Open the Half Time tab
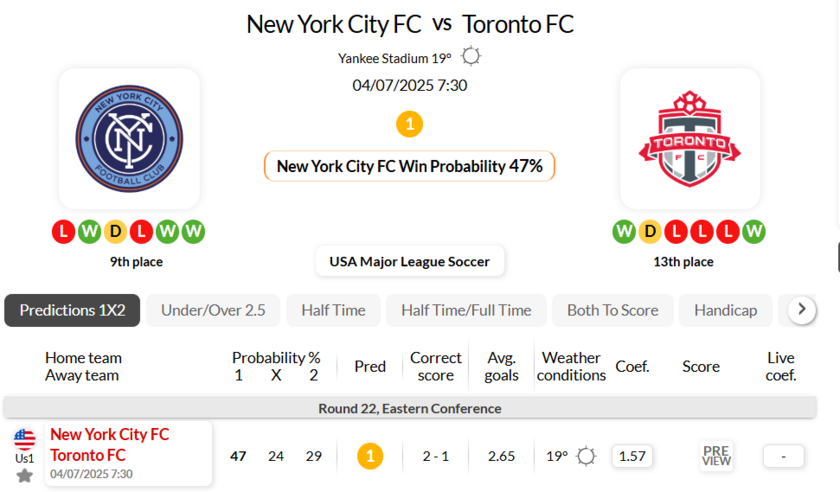Viewport: 840px width, 492px height. pyautogui.click(x=333, y=310)
